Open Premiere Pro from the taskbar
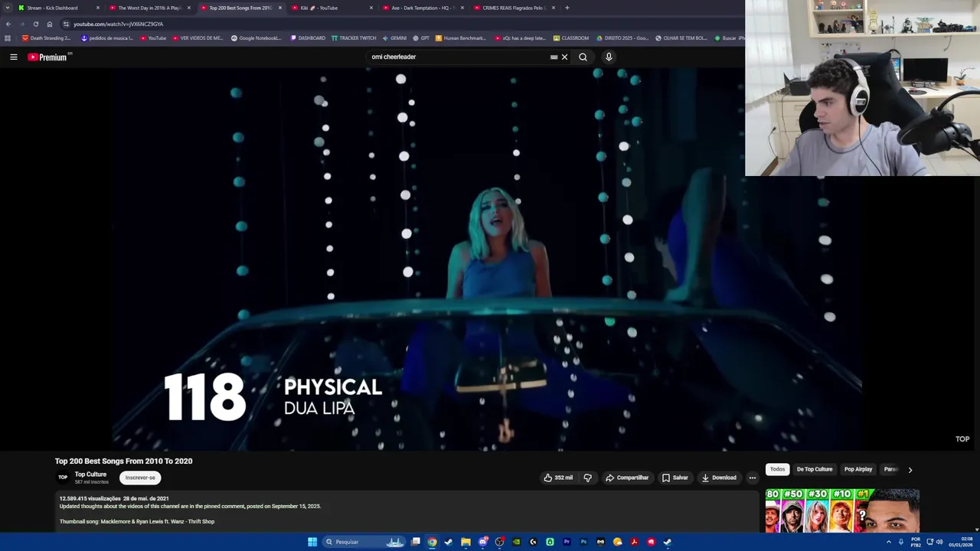 pos(567,542)
